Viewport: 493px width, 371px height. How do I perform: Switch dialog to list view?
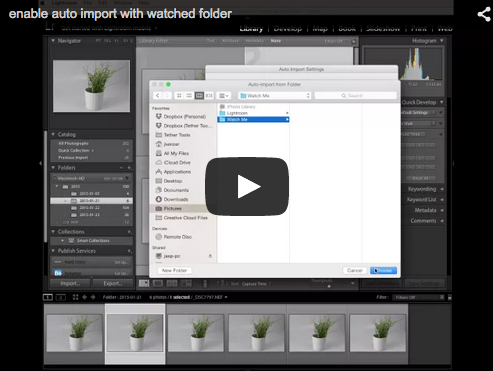(189, 96)
